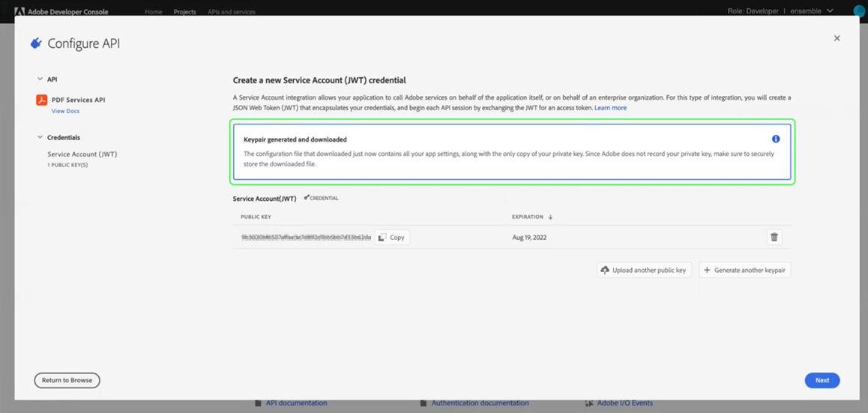Click the PDF Services API icon
The width and height of the screenshot is (868, 413).
[41, 100]
